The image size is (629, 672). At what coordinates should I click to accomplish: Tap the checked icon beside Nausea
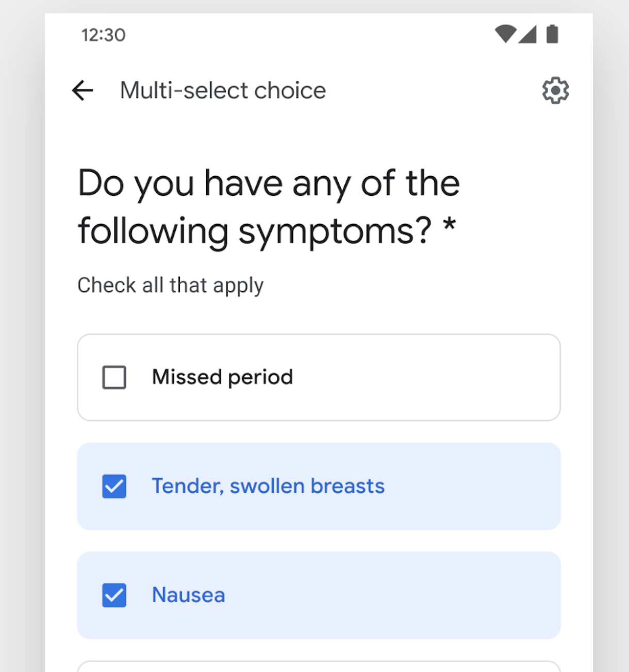click(114, 595)
